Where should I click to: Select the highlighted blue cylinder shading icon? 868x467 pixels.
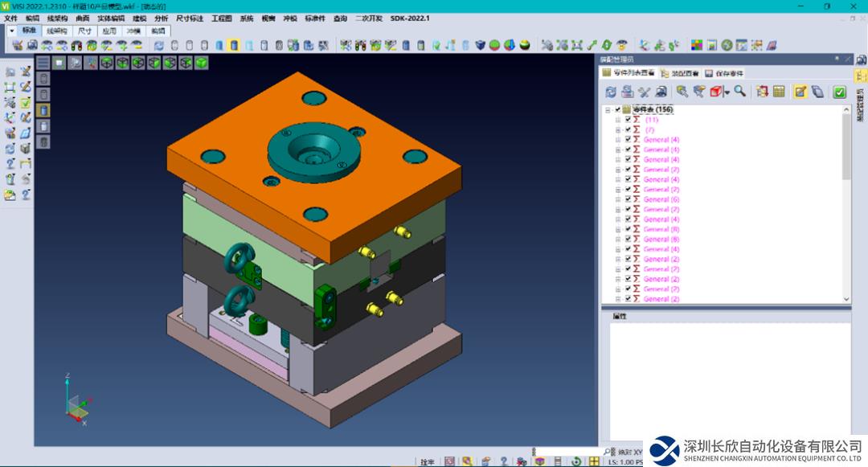tap(233, 45)
